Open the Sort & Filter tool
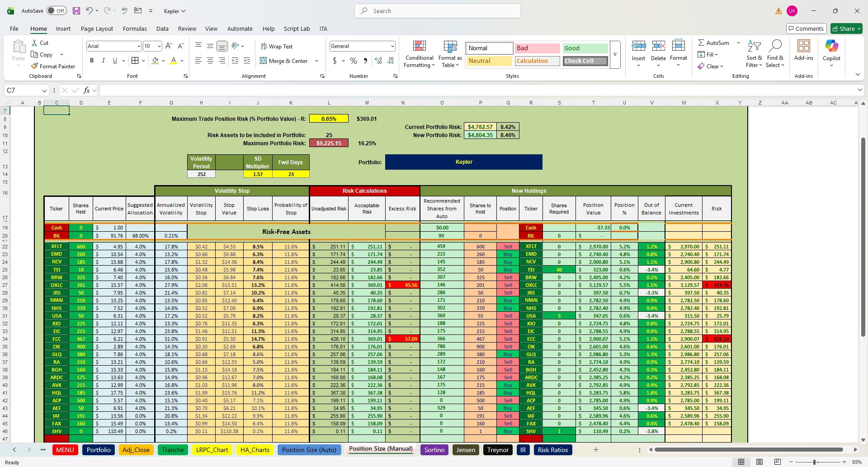Viewport: 868px width, 467px height. [x=754, y=54]
